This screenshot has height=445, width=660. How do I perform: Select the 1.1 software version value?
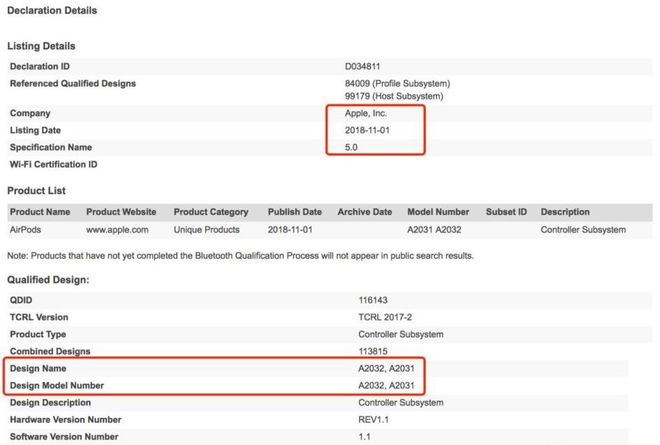pyautogui.click(x=365, y=437)
